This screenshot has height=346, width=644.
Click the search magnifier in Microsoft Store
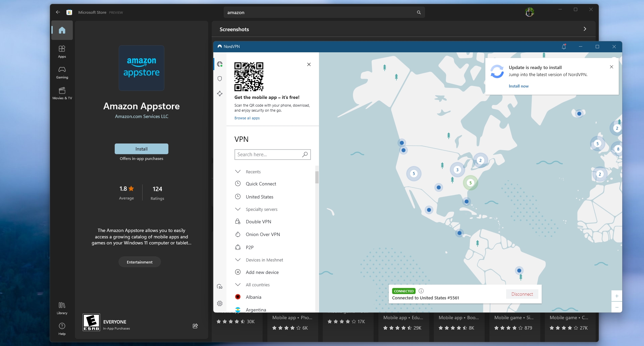(x=419, y=12)
